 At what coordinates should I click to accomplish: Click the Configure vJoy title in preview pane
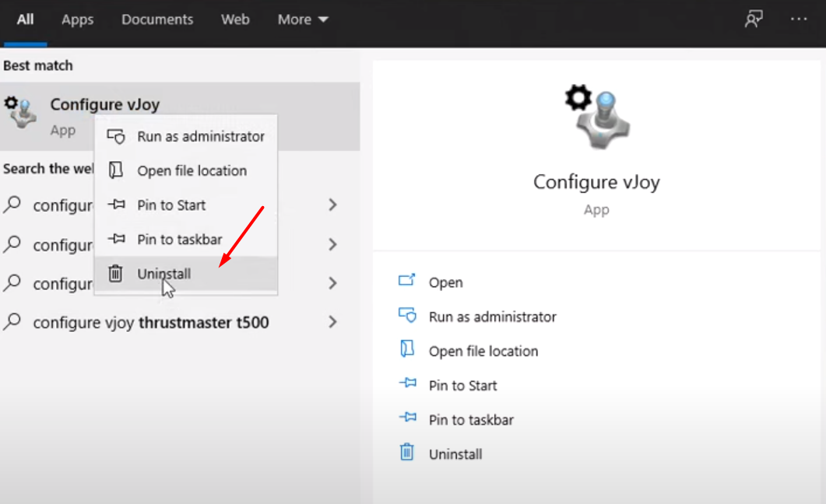pos(596,182)
